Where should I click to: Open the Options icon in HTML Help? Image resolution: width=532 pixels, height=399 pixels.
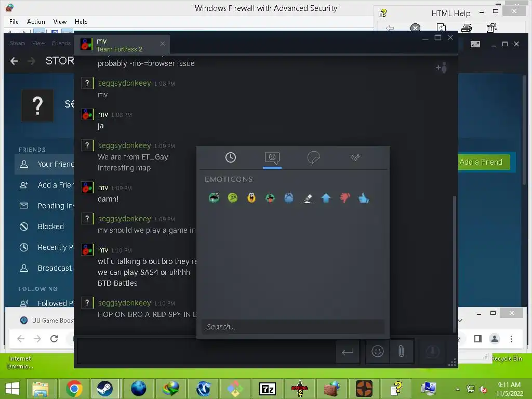tap(491, 28)
